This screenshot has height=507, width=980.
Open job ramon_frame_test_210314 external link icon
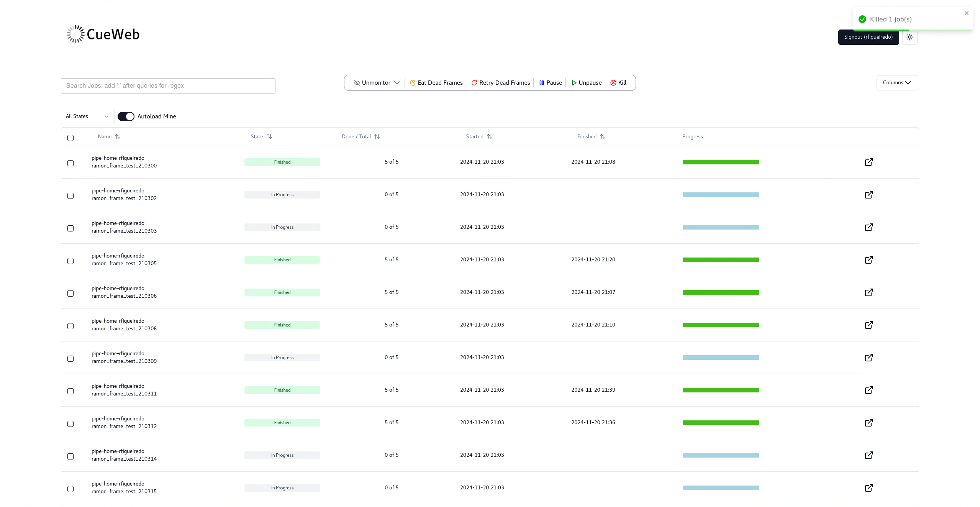point(869,455)
